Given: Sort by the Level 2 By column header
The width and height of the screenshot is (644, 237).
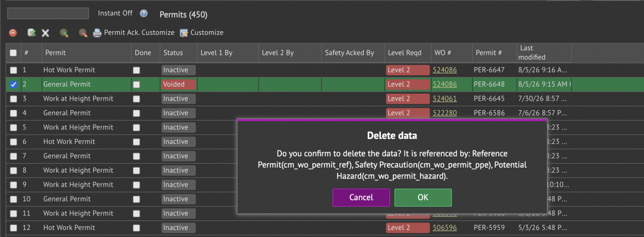Looking at the screenshot, I should coord(290,52).
